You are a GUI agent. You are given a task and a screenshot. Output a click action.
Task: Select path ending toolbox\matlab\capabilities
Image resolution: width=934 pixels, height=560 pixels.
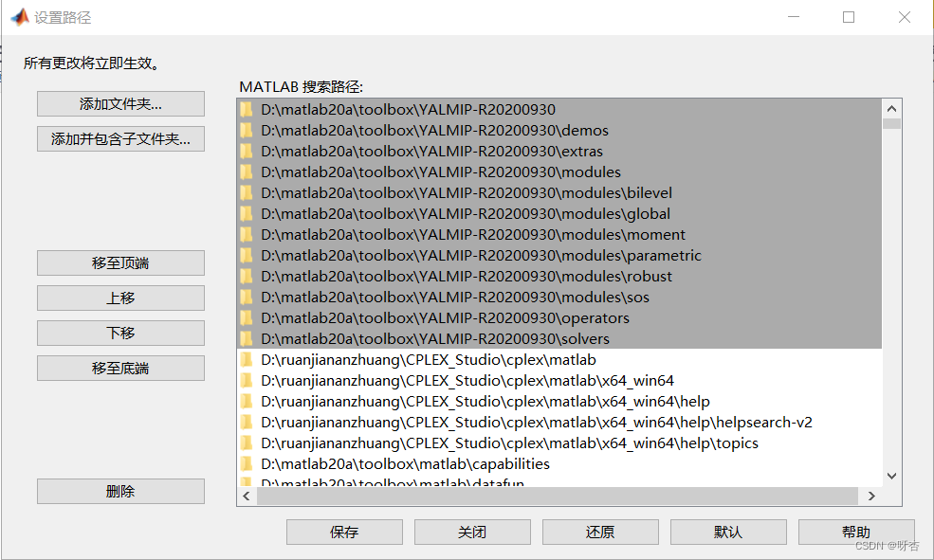click(559, 463)
